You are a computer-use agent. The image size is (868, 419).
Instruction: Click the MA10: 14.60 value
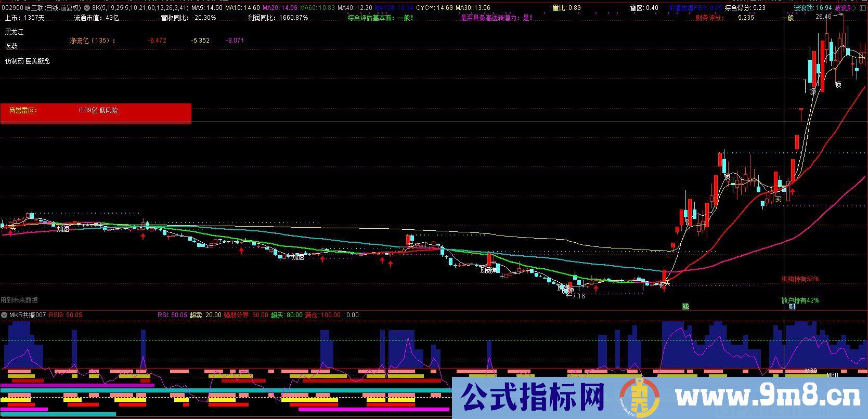pyautogui.click(x=242, y=8)
